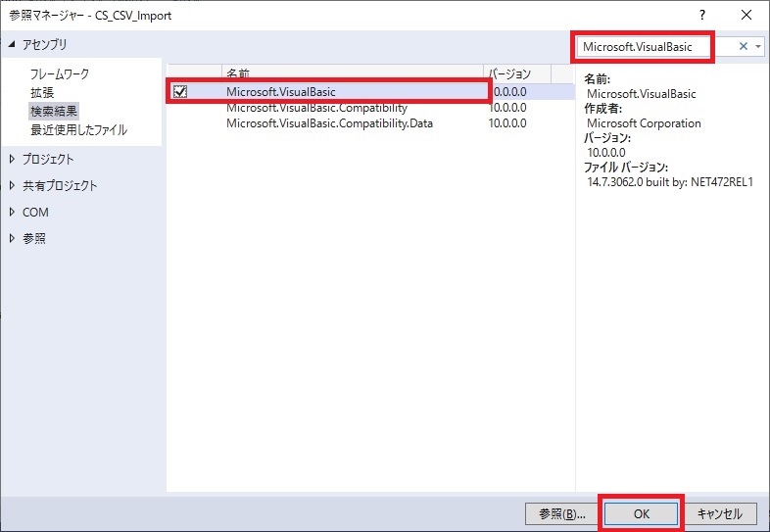
Task: Select the Microsoft.VisualBasic.Compatibility row
Action: click(370, 108)
